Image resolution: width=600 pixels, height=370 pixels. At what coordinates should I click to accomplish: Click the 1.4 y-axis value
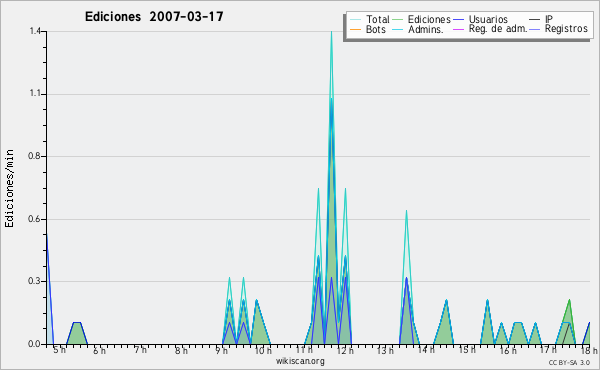35,31
